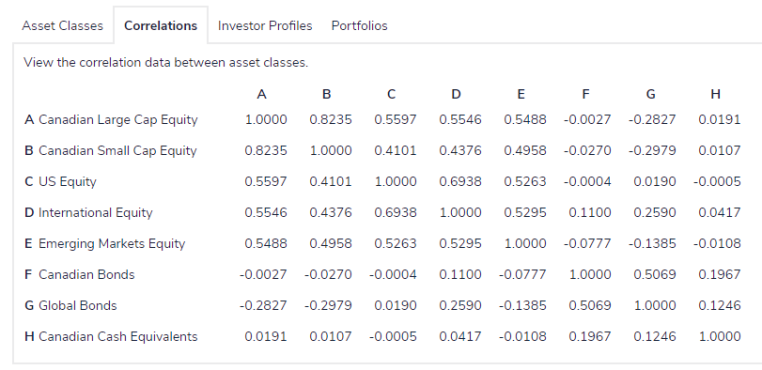The width and height of the screenshot is (762, 370).
Task: Open the Investor Profiles tab
Action: pos(265,26)
